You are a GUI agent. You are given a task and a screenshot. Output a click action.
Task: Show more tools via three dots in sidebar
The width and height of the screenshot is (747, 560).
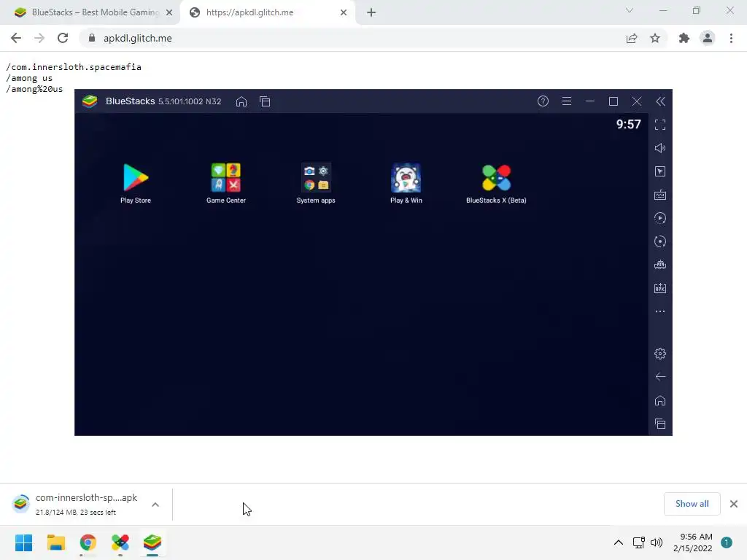(x=659, y=311)
